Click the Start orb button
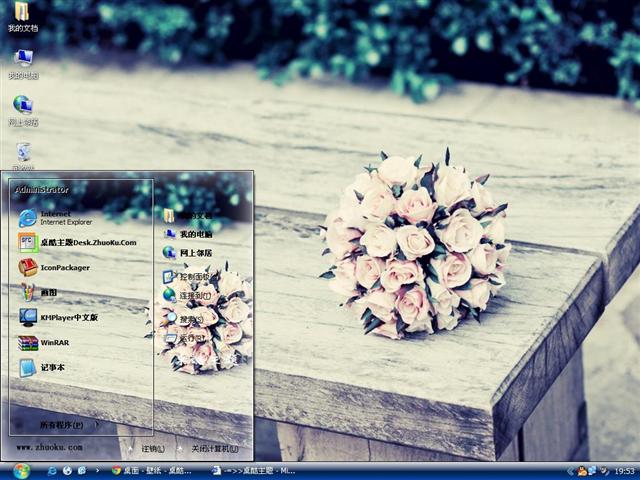 click(x=22, y=471)
